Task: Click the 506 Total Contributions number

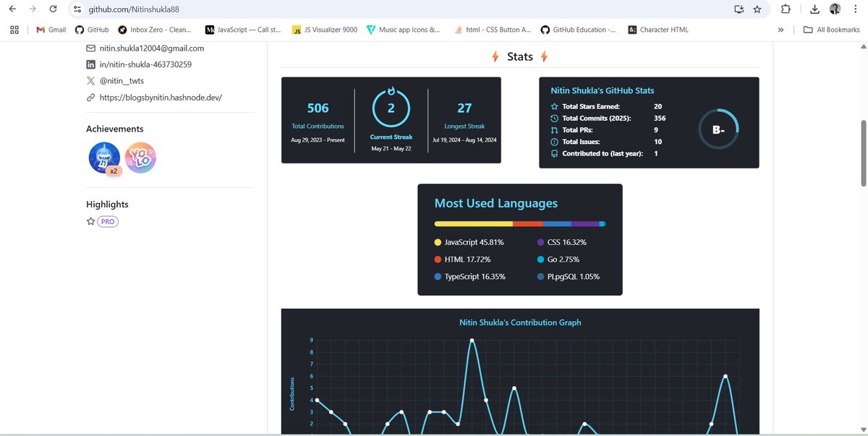Action: click(x=318, y=108)
